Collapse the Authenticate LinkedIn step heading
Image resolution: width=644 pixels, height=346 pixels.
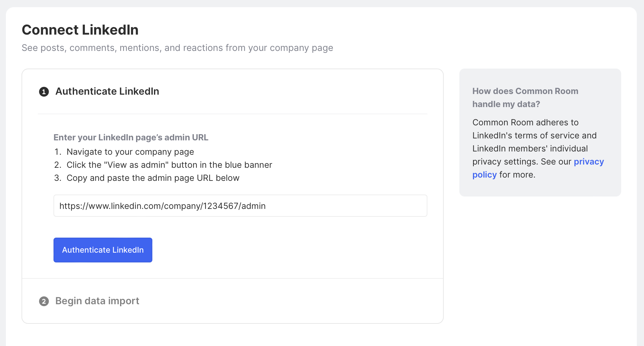pos(107,91)
